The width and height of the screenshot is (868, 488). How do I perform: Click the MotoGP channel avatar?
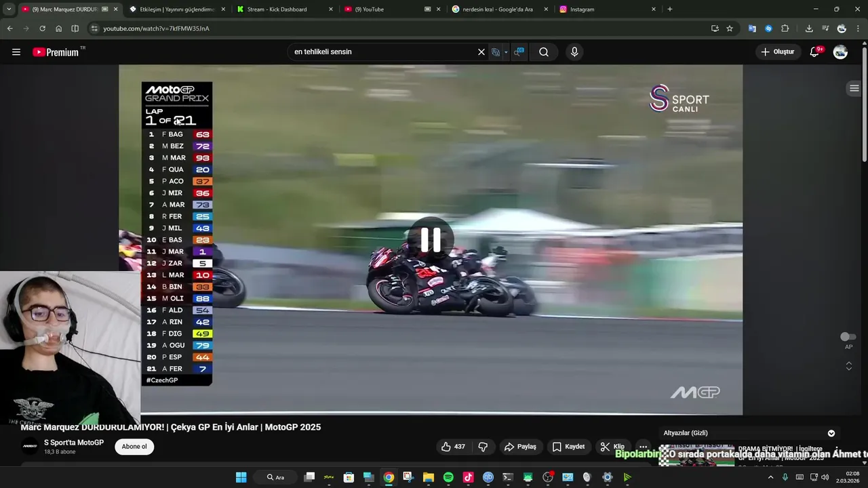[x=30, y=446]
